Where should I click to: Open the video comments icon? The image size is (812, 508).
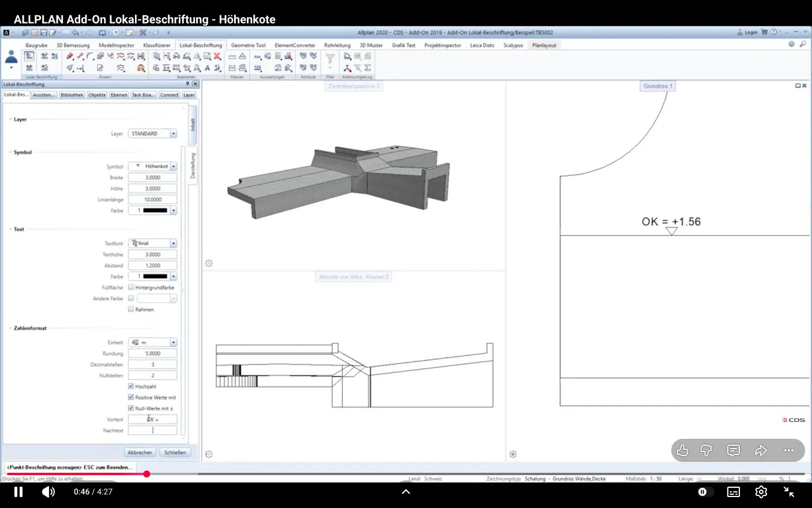pos(734,450)
